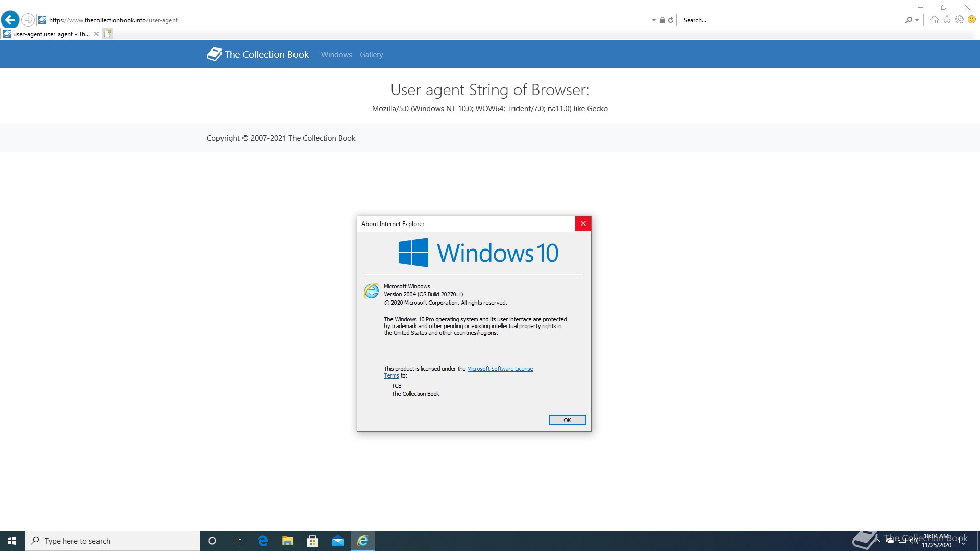The width and height of the screenshot is (980, 551).
Task: Open Mail app from the taskbar
Action: coord(338,541)
